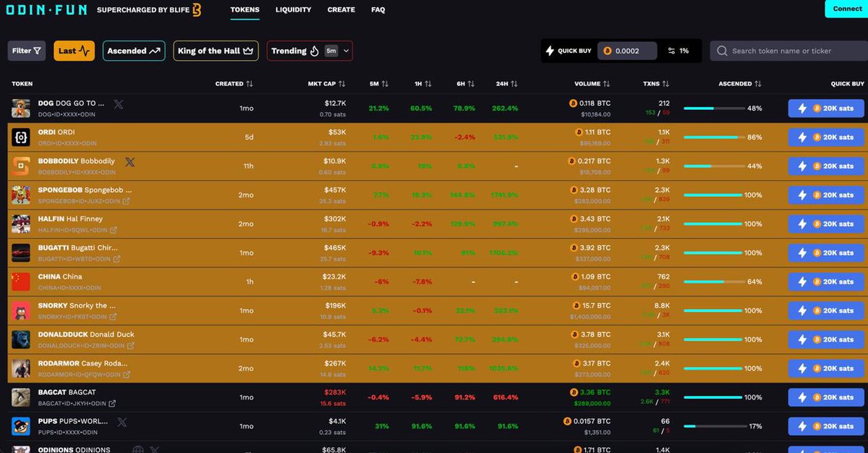
Task: Click BAGCAT market cap $283K value
Action: 334,392
